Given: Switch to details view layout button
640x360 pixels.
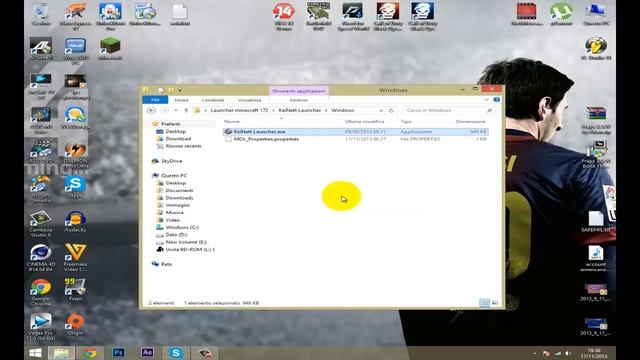Looking at the screenshot, I should pos(484,303).
